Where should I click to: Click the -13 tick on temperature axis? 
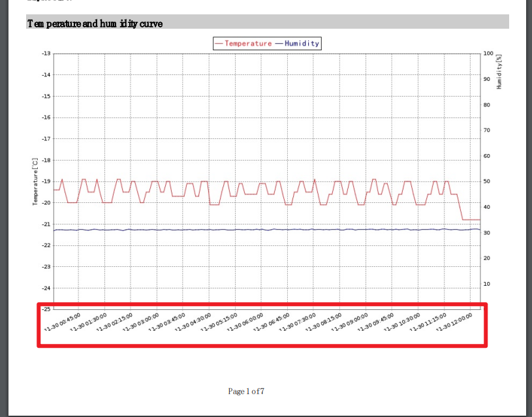pos(46,54)
